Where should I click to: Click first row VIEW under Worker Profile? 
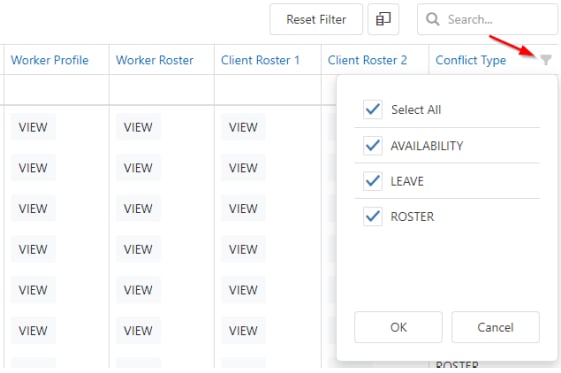[33, 127]
